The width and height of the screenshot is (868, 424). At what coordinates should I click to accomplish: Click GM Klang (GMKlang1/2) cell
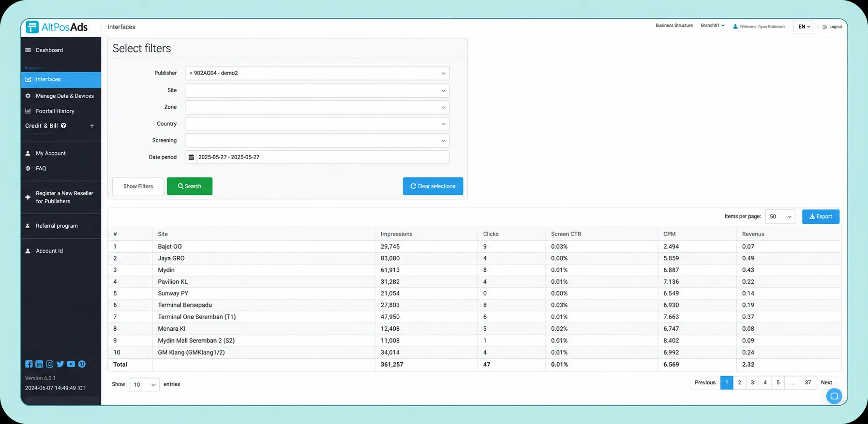[x=263, y=352]
